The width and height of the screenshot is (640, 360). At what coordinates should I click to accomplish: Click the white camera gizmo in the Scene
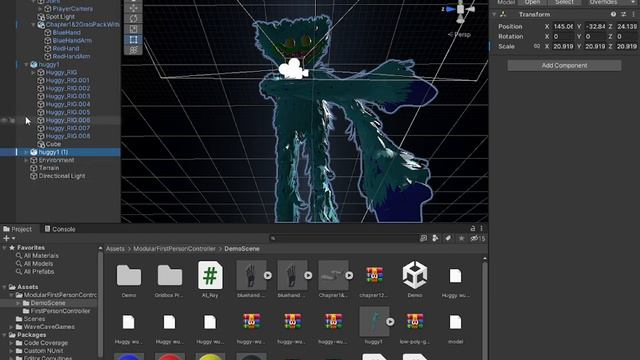(293, 69)
